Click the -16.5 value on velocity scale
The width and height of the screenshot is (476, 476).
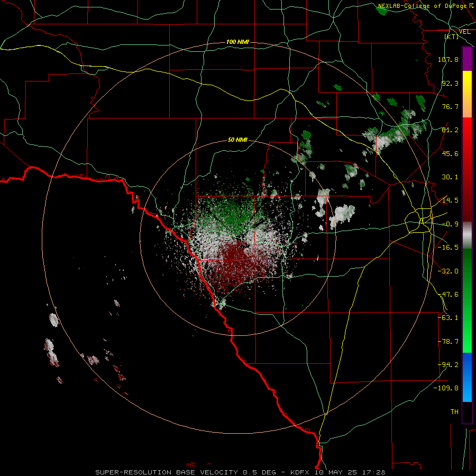point(448,247)
